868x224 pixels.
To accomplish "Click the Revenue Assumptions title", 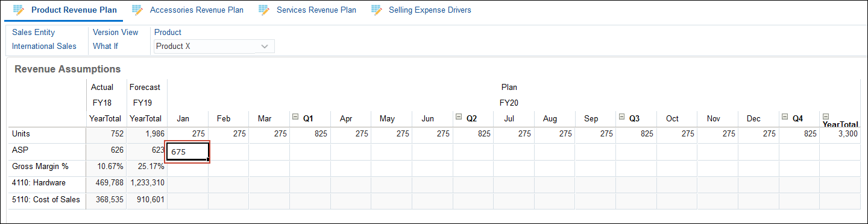I will (68, 69).
